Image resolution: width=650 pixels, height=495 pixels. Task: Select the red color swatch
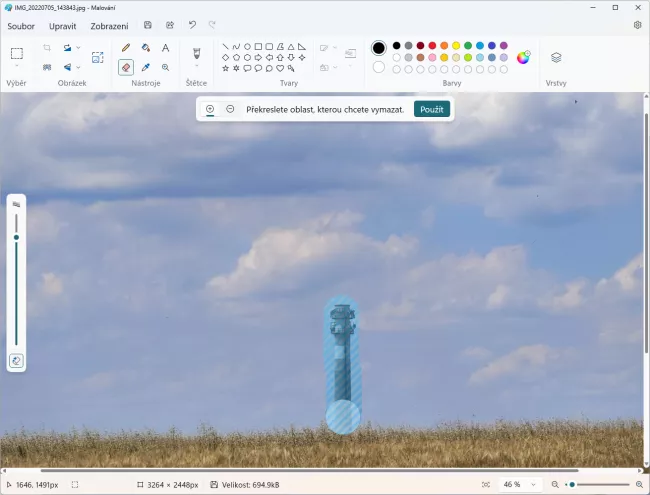point(431,46)
